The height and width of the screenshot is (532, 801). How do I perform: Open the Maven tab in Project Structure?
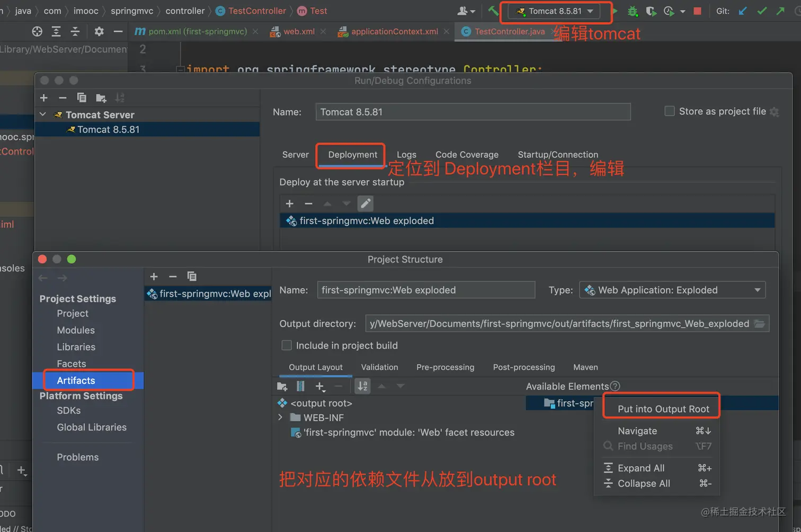coord(585,367)
